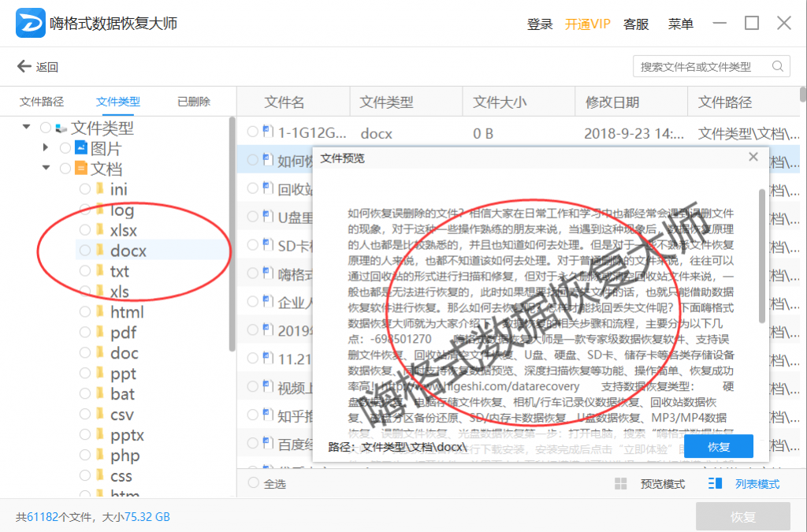Collapse the 文件类型 root tree node
Screen dimensions: 807x532
coord(26,127)
